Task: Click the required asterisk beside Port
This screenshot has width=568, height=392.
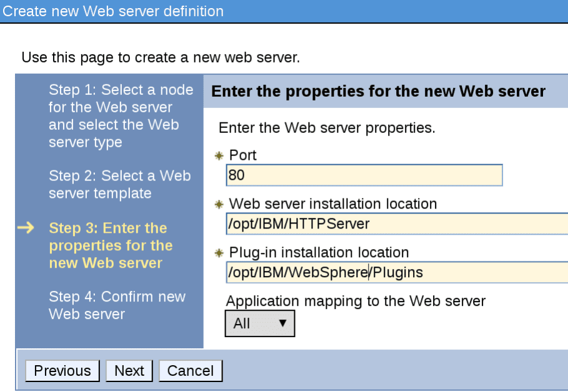Action: tap(219, 155)
